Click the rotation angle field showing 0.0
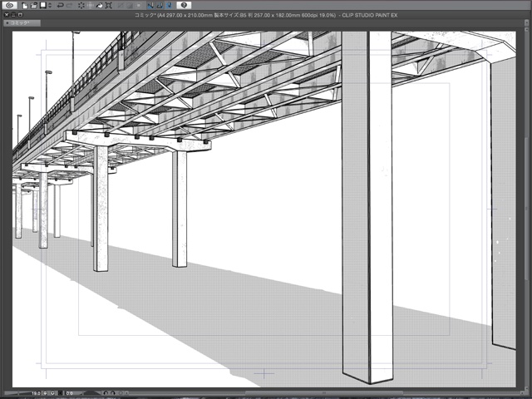This screenshot has width=532, height=399. [70, 393]
